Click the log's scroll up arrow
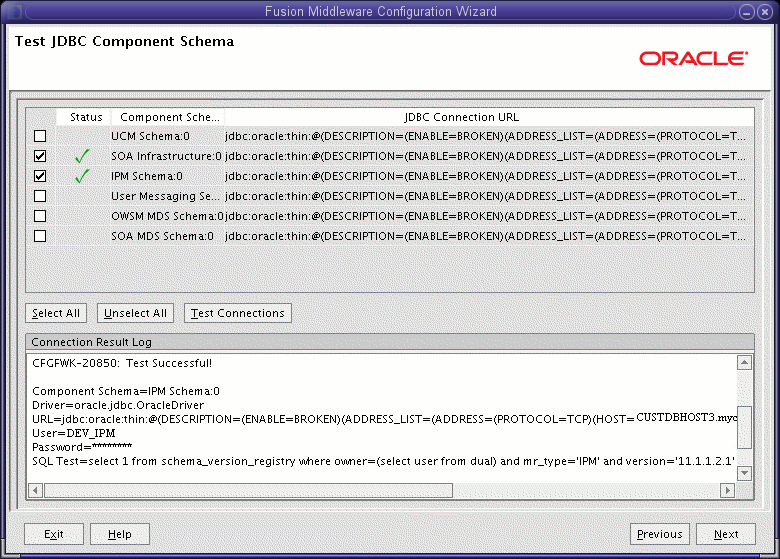Screen dimensions: 780x559 tap(744, 363)
